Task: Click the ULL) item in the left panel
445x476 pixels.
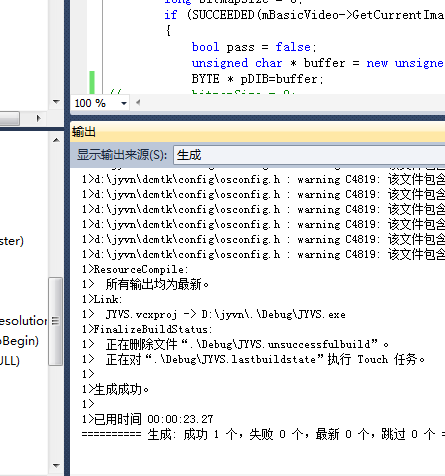Action: [10, 361]
